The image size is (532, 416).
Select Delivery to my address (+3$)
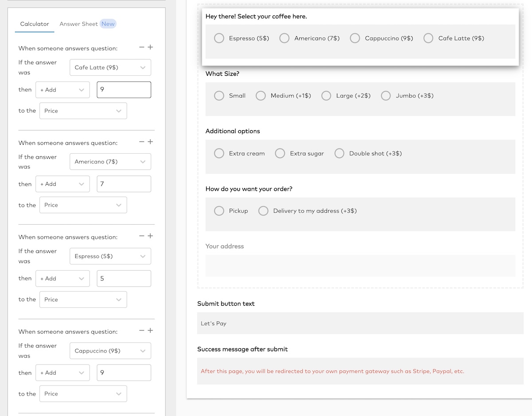pos(263,211)
